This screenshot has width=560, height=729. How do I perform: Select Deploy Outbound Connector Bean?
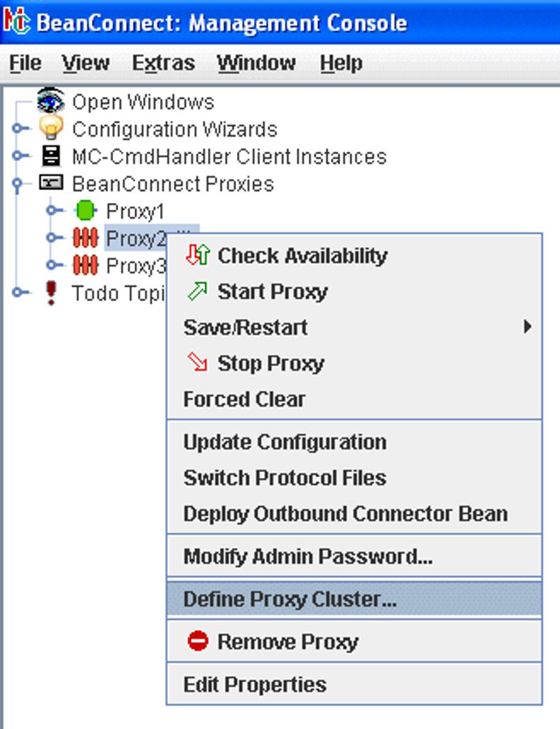click(x=345, y=514)
